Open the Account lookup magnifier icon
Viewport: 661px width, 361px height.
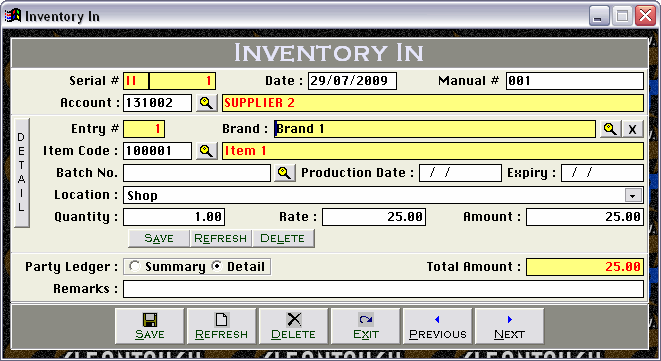207,103
